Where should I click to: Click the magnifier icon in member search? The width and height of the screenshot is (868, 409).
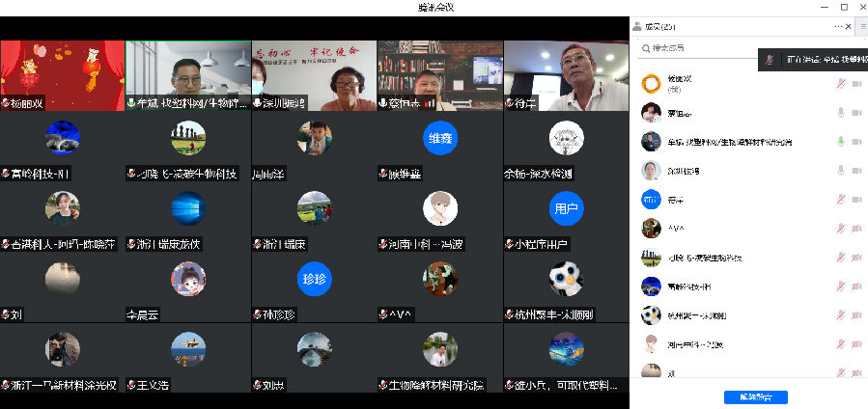(646, 48)
